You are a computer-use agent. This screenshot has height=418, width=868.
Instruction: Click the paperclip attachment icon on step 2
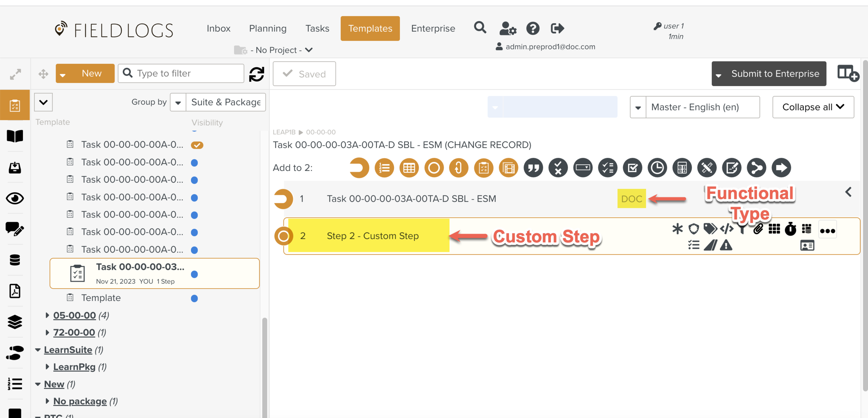click(x=758, y=229)
